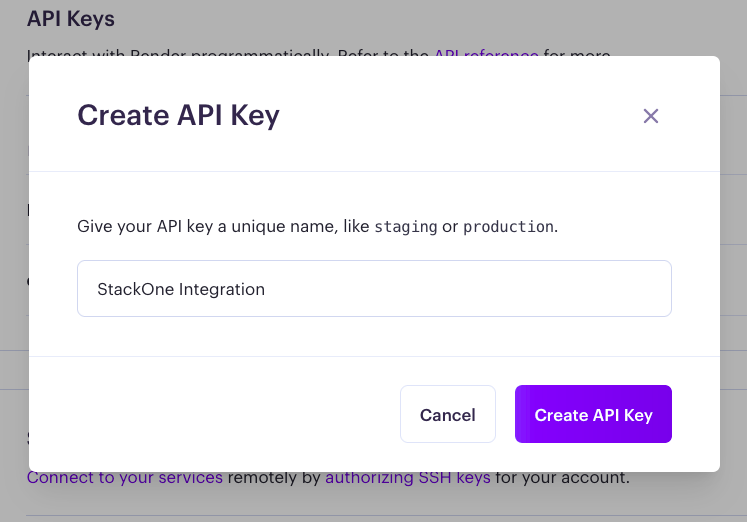Click the API key name input field
747x522 pixels.
pyautogui.click(x=374, y=289)
